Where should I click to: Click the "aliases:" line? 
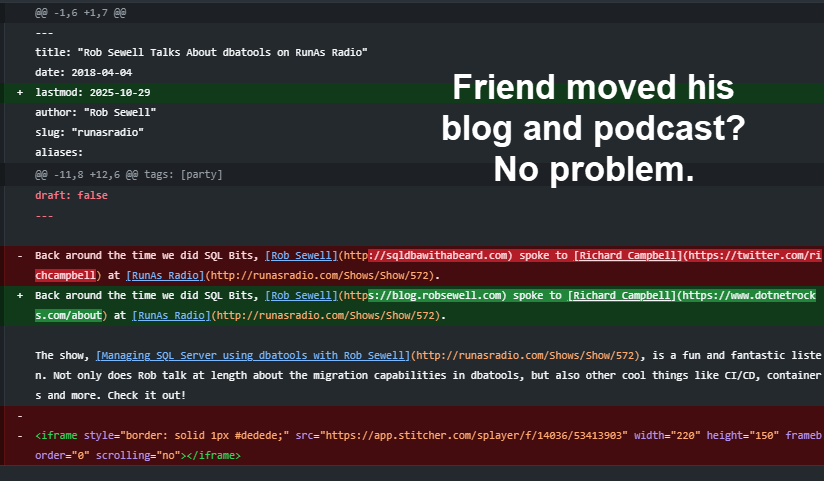click(59, 152)
